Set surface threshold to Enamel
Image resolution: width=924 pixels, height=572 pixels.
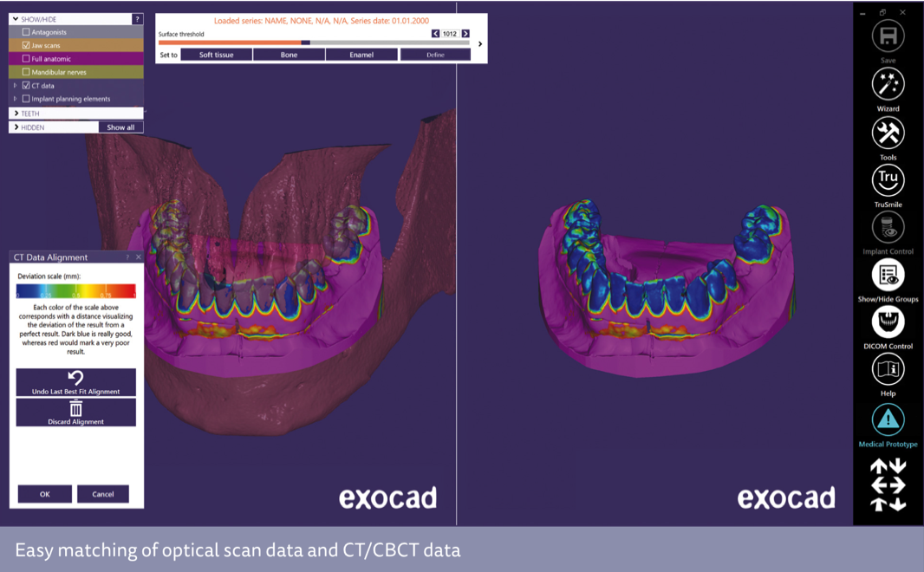[361, 55]
